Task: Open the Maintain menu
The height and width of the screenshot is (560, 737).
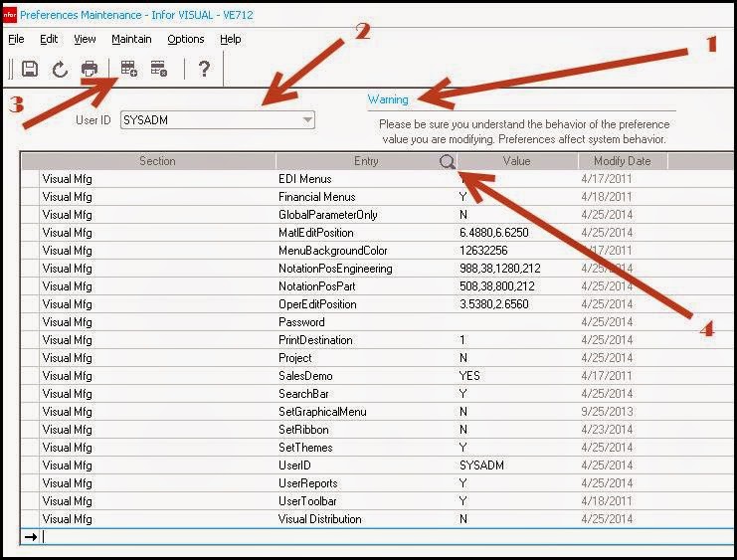Action: (x=131, y=39)
